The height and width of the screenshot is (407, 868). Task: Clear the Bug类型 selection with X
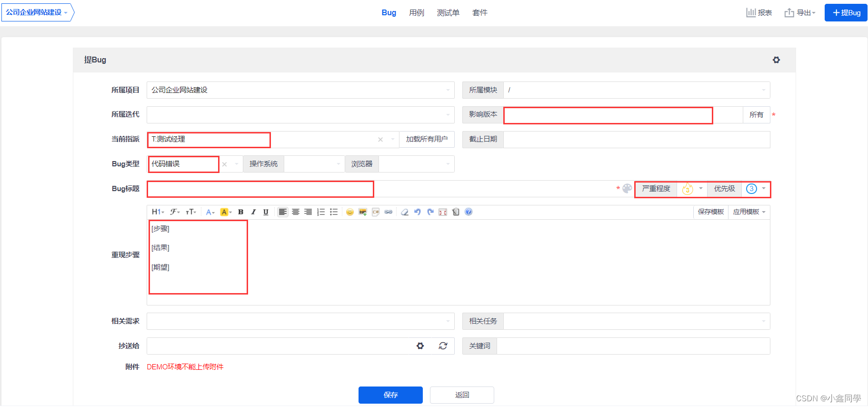[x=224, y=164]
